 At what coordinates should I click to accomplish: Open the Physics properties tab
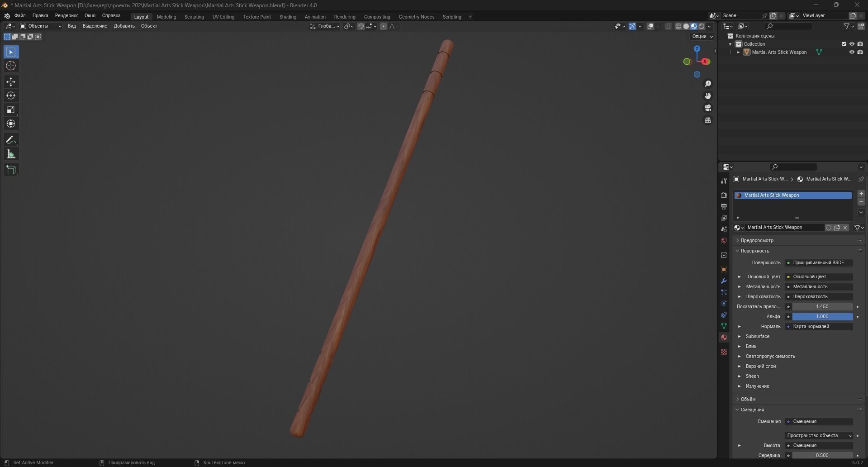tap(724, 303)
